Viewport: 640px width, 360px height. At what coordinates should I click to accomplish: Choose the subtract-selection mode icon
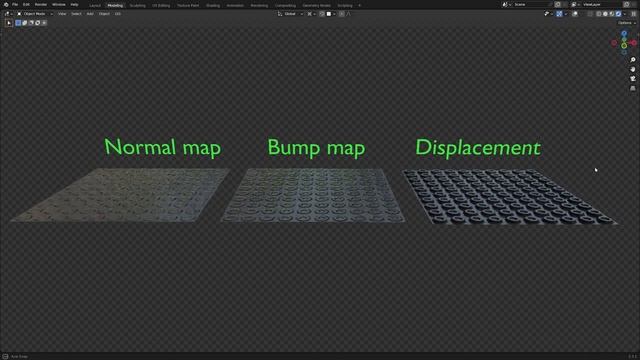tap(31, 23)
